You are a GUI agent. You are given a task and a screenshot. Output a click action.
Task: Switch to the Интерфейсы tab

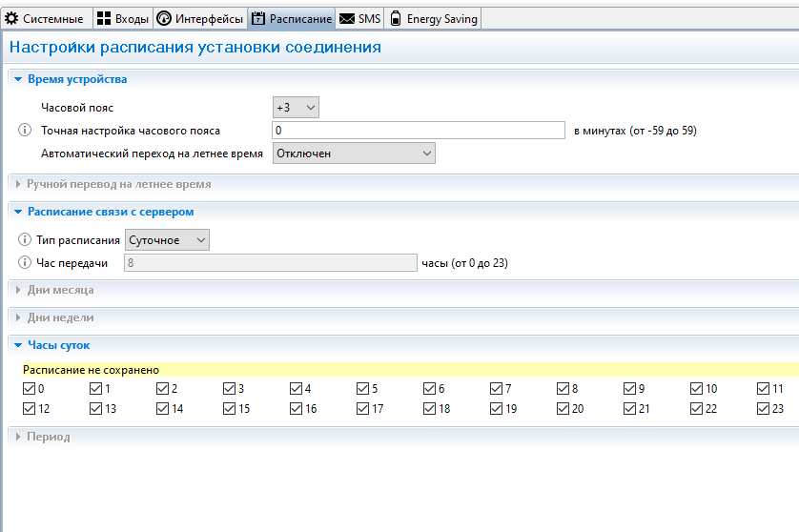tap(200, 19)
